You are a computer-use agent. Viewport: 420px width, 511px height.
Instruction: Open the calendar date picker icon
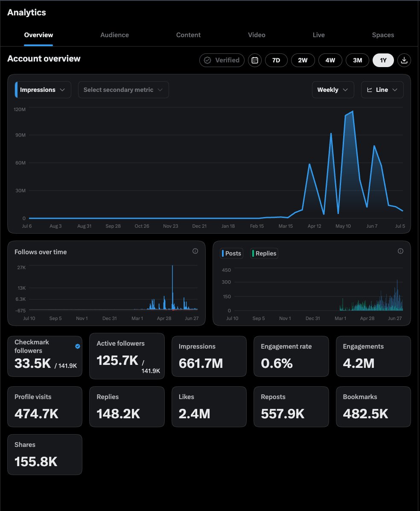click(255, 60)
